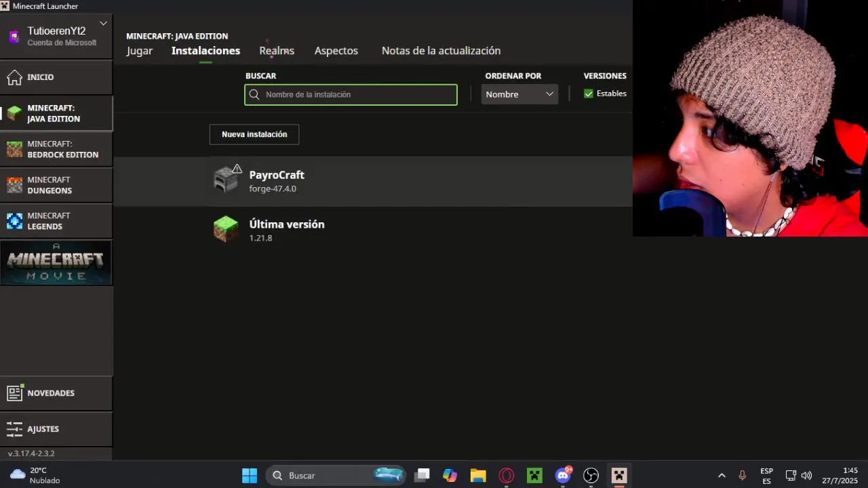
Task: Open the Ordenar por Nombre dropdown
Action: pyautogui.click(x=519, y=94)
